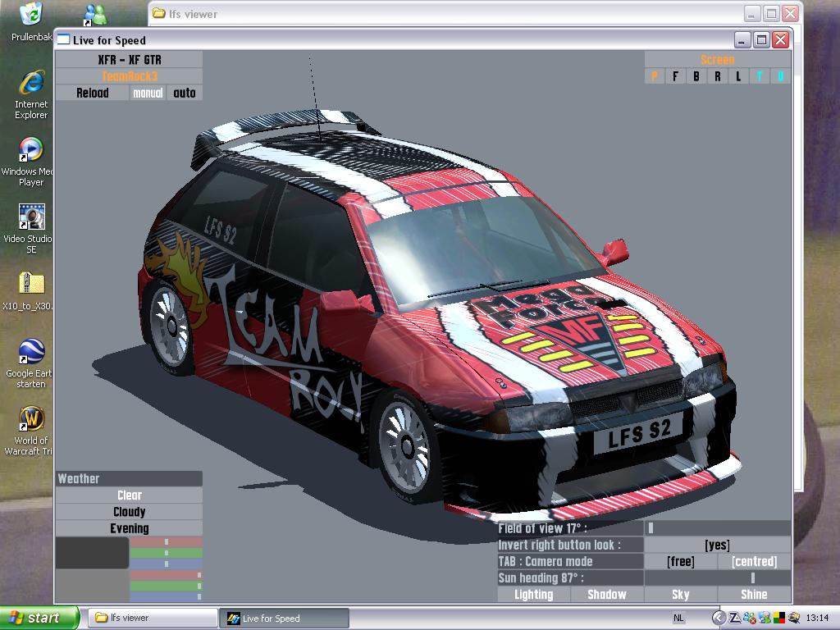Click the taskbar clock showing 13:14
Image resolution: width=840 pixels, height=630 pixels.
pos(817,618)
